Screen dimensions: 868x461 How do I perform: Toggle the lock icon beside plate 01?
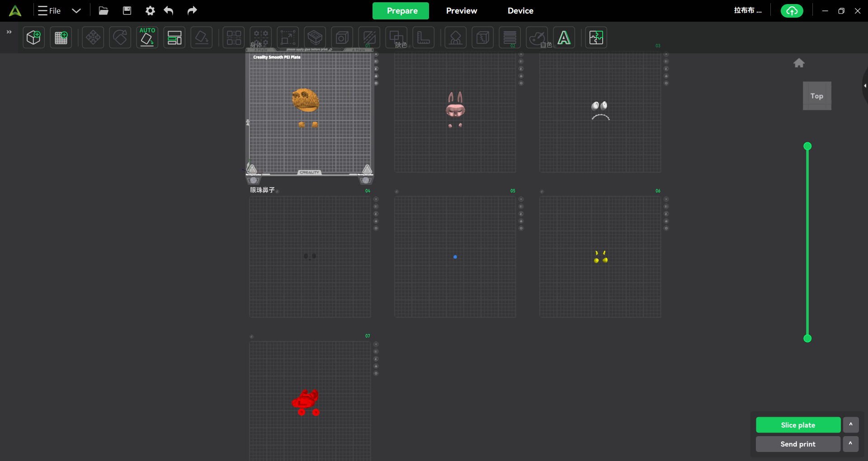tap(376, 76)
